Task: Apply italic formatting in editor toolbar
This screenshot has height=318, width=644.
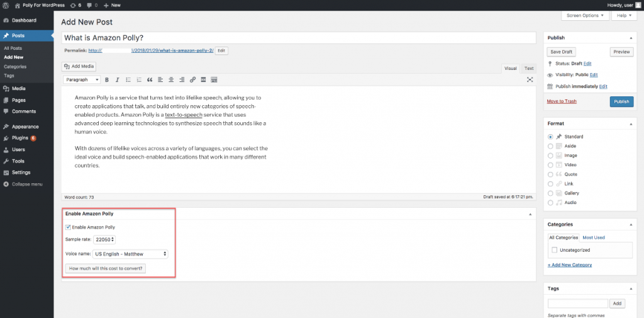Action: (118, 80)
